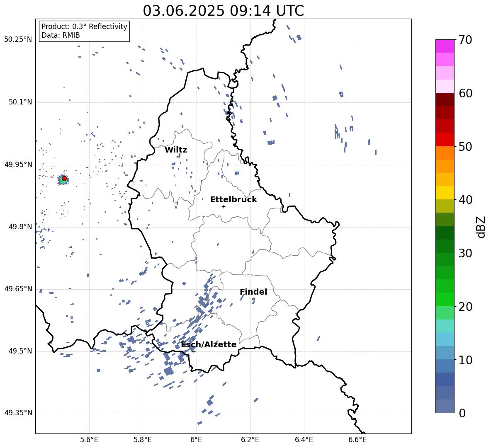This screenshot has width=491, height=448.
Task: Select the Findel city label
Action: click(x=253, y=292)
